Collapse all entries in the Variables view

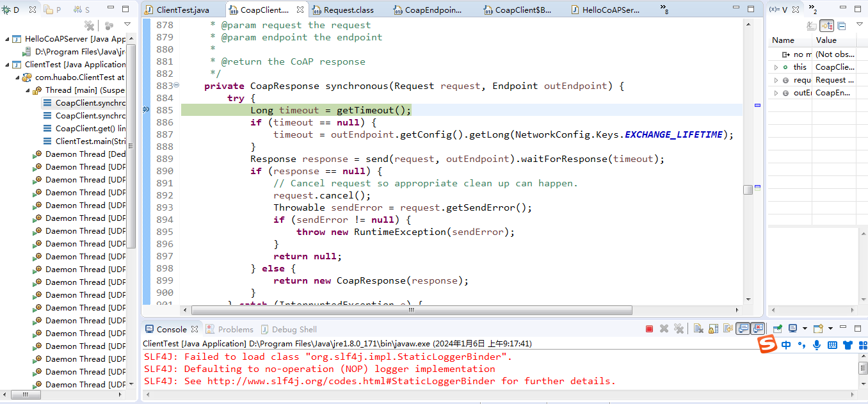tap(842, 26)
